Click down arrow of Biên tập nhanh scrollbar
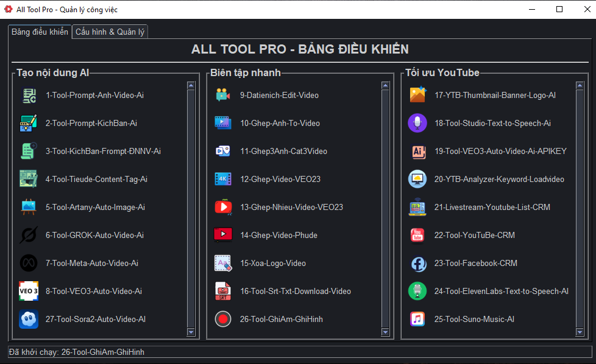This screenshot has width=596, height=364. tap(385, 332)
